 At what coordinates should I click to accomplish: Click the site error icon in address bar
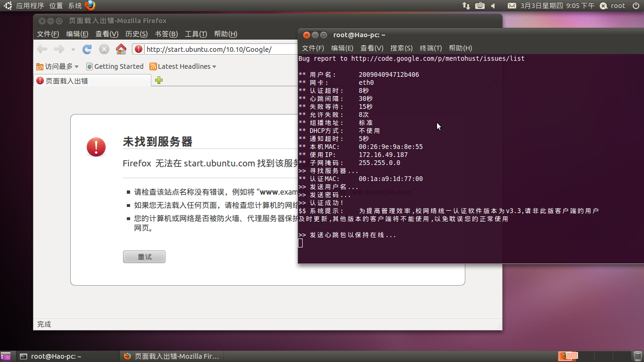coord(139,49)
